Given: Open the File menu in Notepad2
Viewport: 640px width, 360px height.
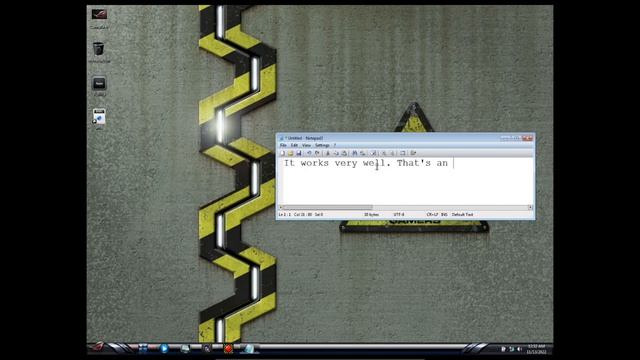Looking at the screenshot, I should pyautogui.click(x=283, y=145).
